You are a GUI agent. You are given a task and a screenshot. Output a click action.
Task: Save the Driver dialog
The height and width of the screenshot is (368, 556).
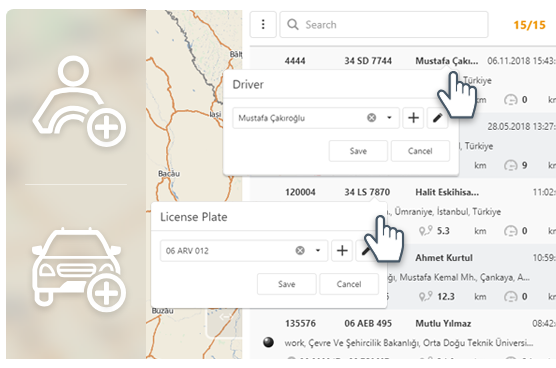point(358,151)
